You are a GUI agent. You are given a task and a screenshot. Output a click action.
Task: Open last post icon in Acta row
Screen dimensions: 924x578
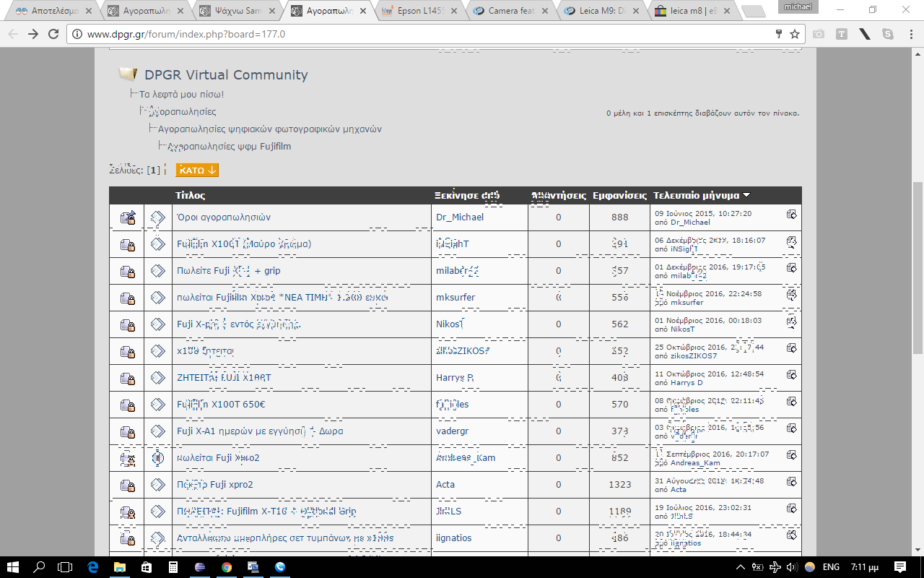tap(791, 482)
